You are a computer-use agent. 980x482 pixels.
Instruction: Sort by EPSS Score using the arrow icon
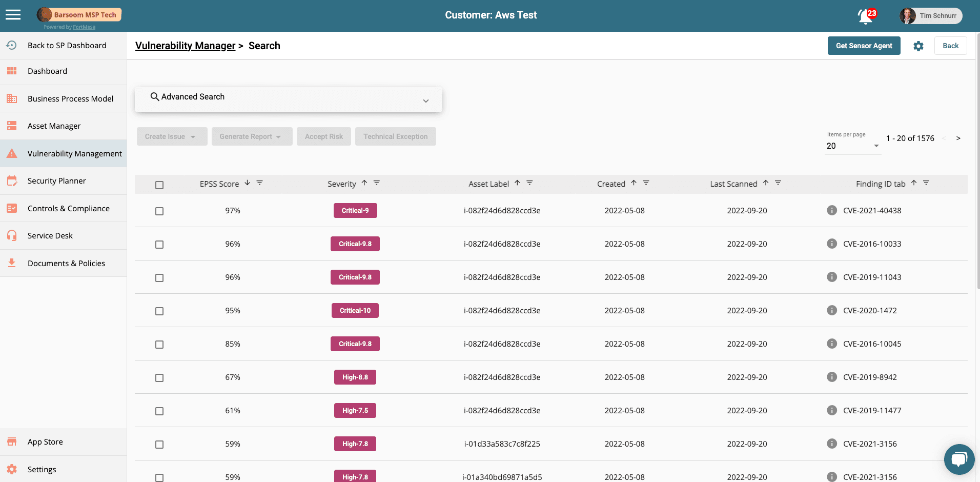coord(248,183)
